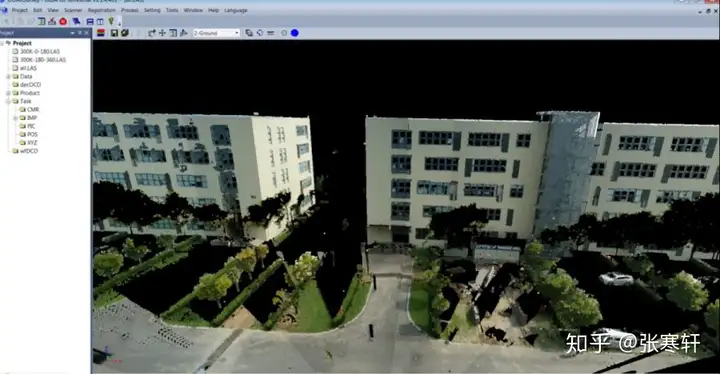Collapse the Project root node
The height and width of the screenshot is (374, 720).
(2, 43)
